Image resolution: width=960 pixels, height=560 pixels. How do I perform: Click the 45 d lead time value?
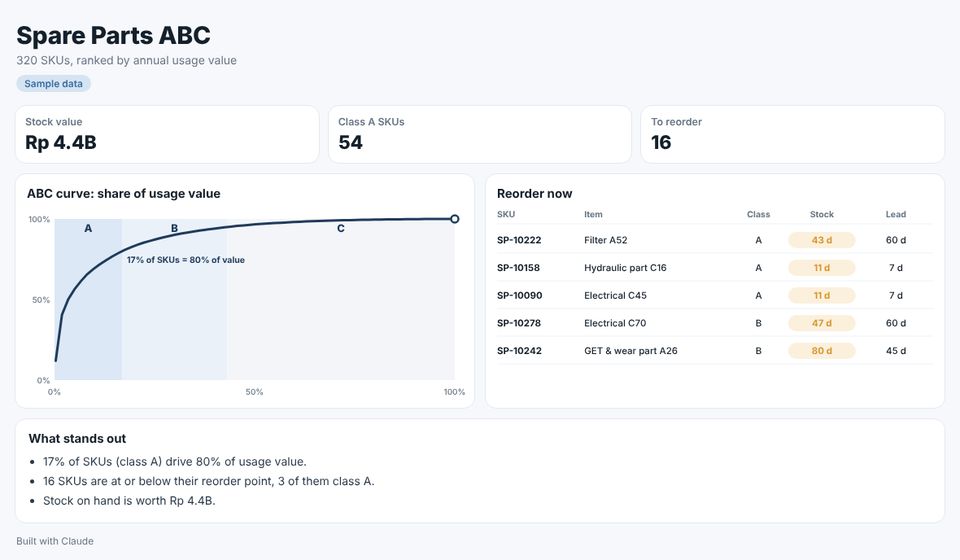coord(896,351)
